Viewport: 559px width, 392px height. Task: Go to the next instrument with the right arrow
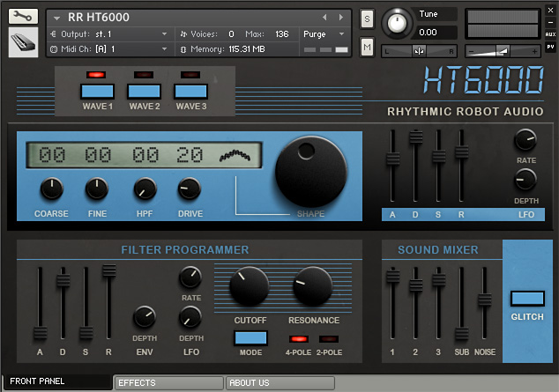[341, 17]
